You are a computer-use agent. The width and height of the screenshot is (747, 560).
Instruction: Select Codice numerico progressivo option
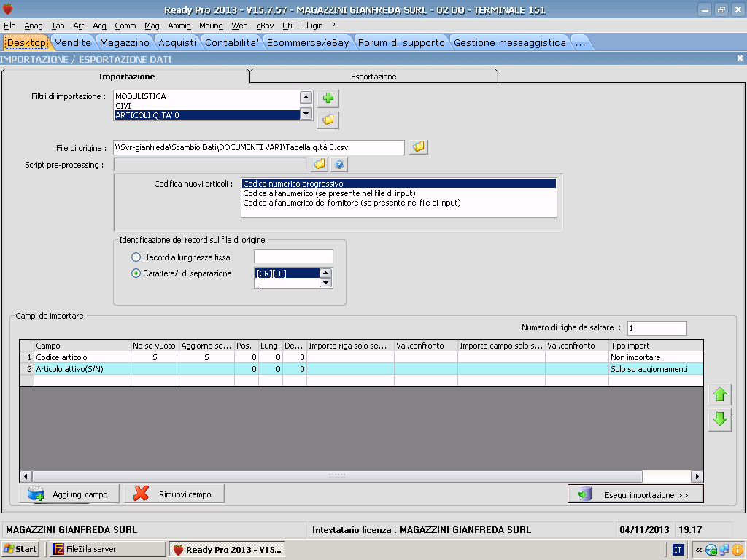pos(399,184)
